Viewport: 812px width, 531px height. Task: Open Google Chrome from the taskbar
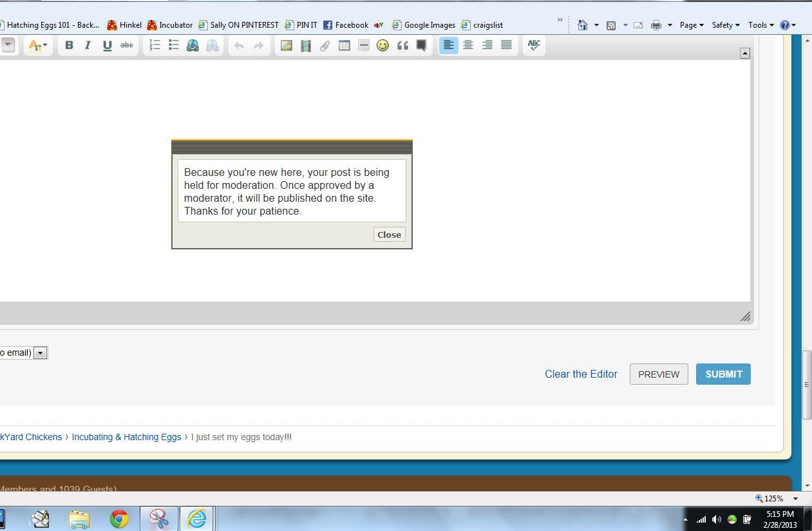point(118,519)
